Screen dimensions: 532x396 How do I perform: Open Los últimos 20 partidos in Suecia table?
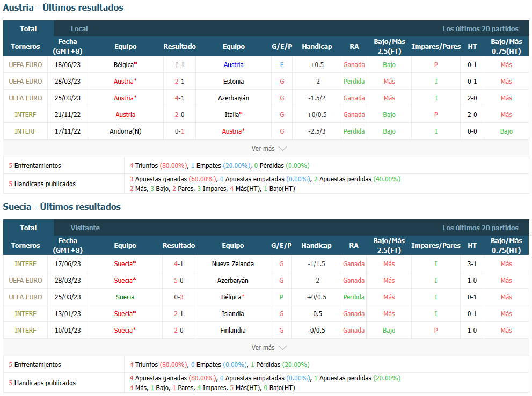[480, 228]
